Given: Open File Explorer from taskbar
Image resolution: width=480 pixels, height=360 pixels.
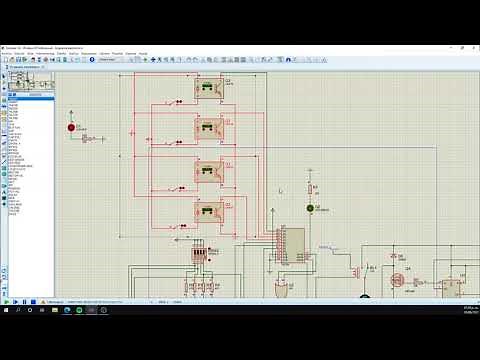Looking at the screenshot, I should pos(55,310).
